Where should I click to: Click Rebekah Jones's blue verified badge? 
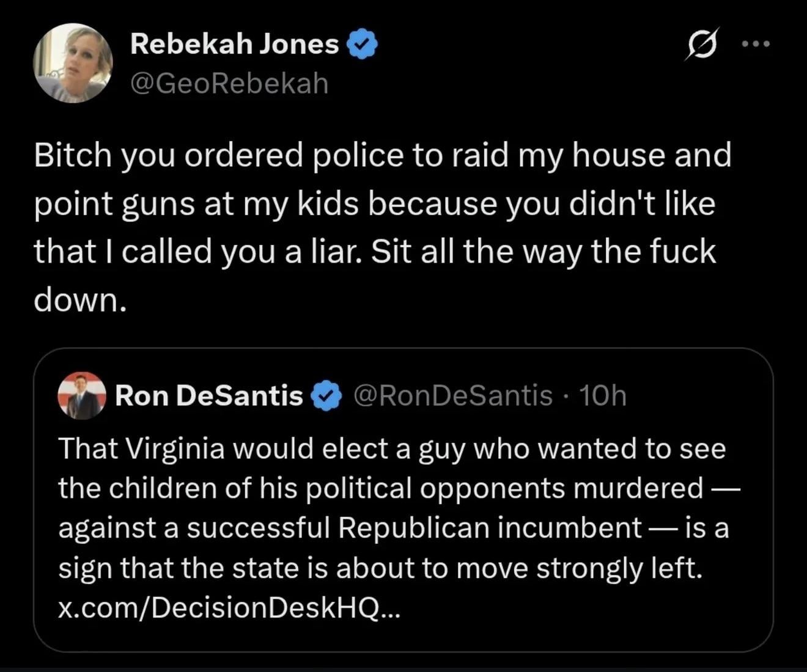(x=363, y=45)
